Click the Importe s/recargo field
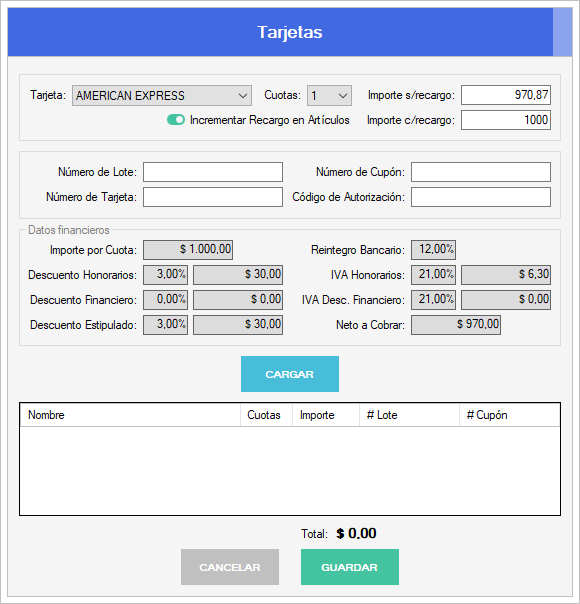Image resolution: width=580 pixels, height=604 pixels. coord(506,95)
